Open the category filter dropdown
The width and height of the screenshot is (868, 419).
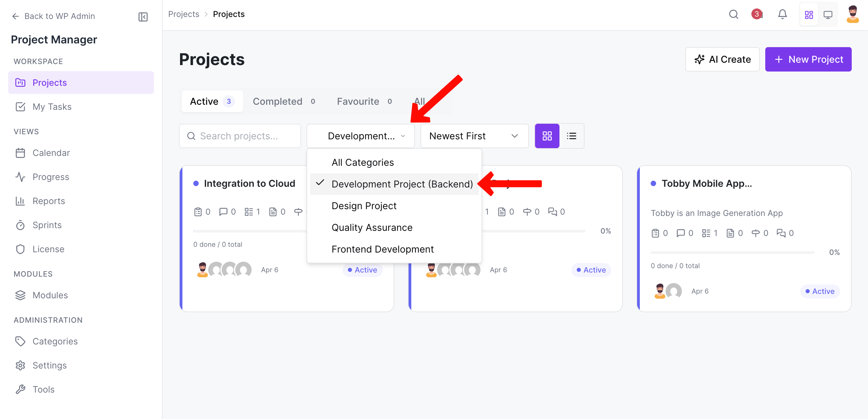coord(360,136)
